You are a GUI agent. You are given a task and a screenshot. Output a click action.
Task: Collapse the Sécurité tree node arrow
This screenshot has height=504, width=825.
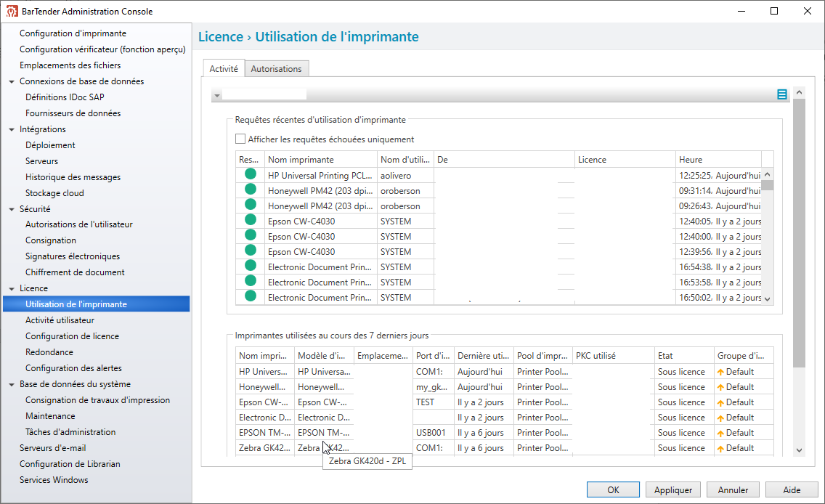tap(12, 209)
